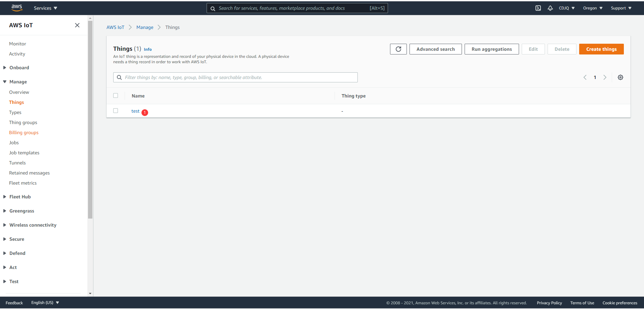644x309 pixels.
Task: Click the sidebar scroll down arrow
Action: [x=90, y=294]
